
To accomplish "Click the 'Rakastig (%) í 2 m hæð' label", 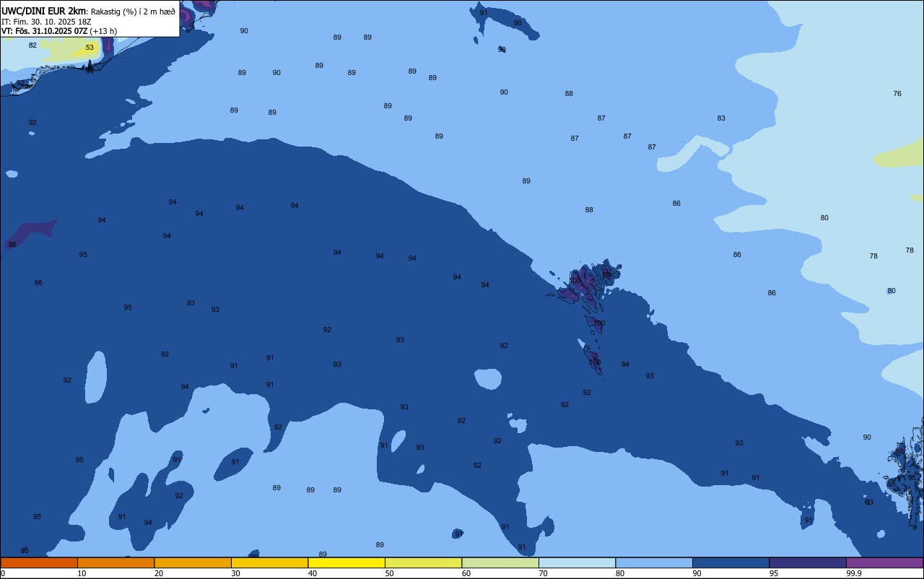I will (x=133, y=12).
